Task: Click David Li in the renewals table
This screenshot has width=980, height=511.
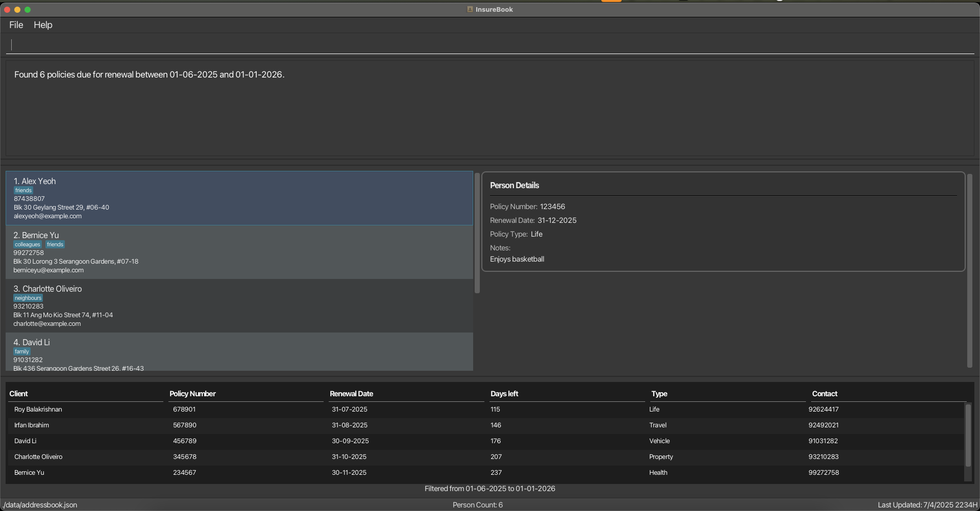Action: 26,441
